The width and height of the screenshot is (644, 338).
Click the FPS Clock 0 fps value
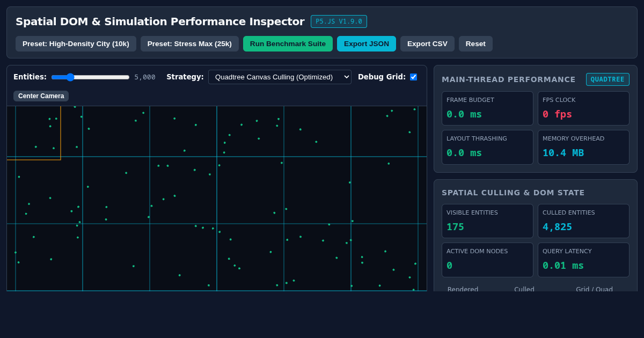[x=557, y=114]
